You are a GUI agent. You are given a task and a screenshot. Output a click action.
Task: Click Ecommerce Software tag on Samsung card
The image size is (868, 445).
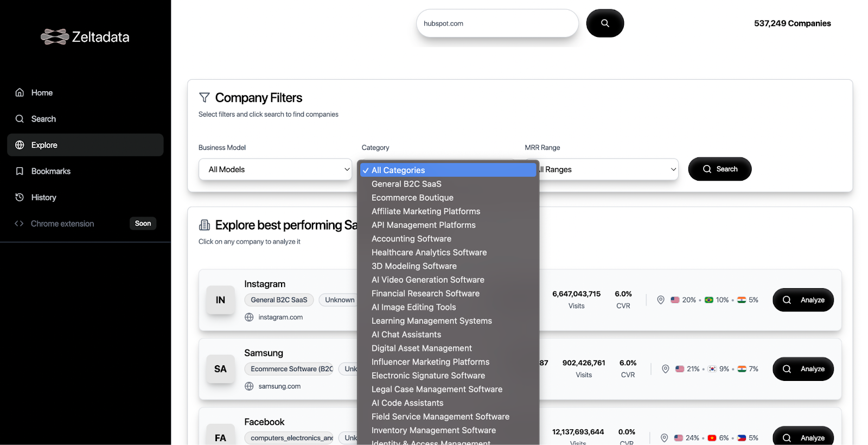pyautogui.click(x=289, y=368)
